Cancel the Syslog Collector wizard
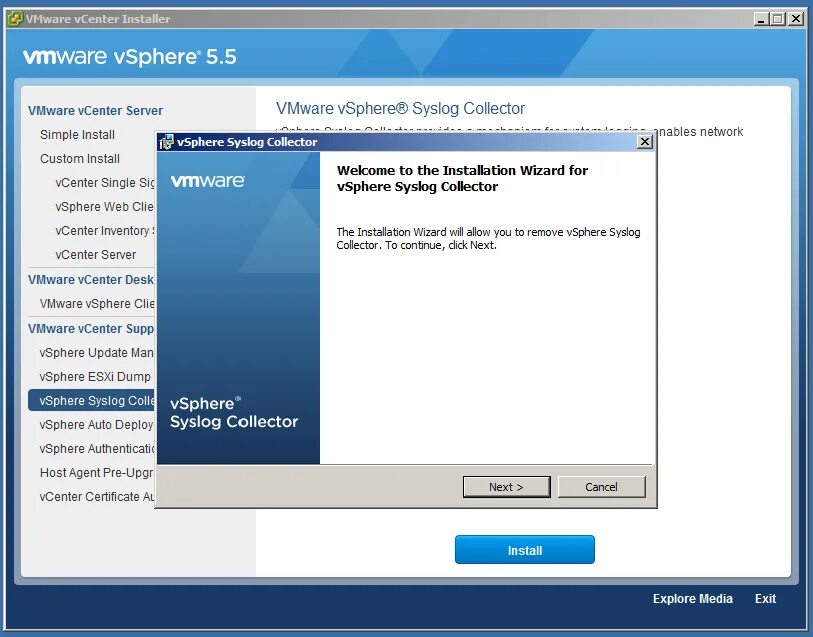The image size is (813, 637). click(601, 487)
